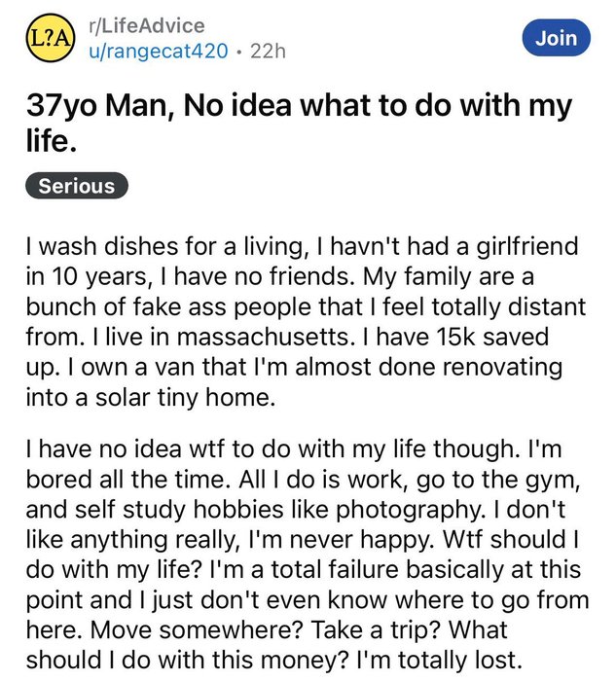Click the second paragraph starting 'I have no idea'
This screenshot has height=681, width=616.
pos(308,554)
